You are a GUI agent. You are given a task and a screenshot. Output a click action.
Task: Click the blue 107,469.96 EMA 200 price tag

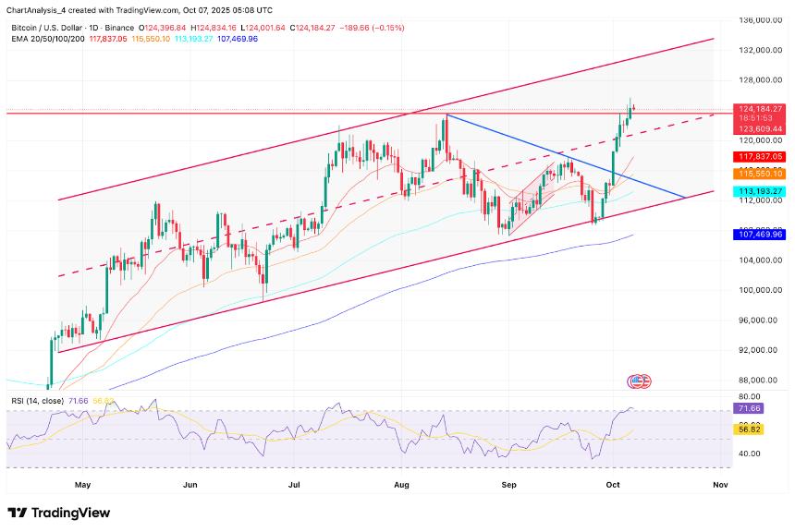tap(760, 236)
